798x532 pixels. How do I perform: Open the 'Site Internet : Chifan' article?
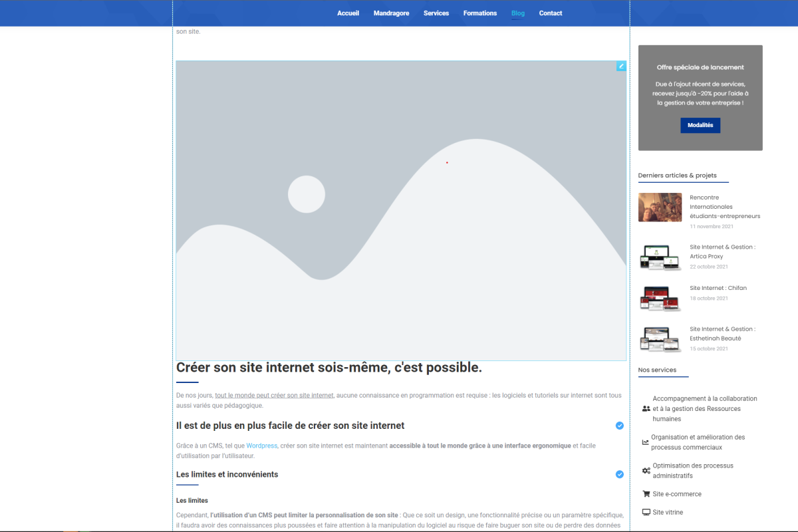718,288
